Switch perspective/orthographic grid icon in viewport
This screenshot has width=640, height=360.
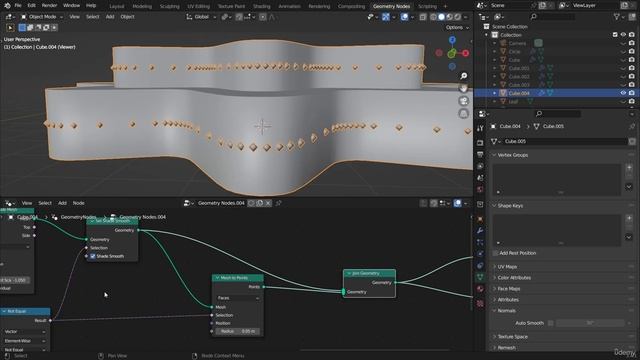click(x=464, y=113)
